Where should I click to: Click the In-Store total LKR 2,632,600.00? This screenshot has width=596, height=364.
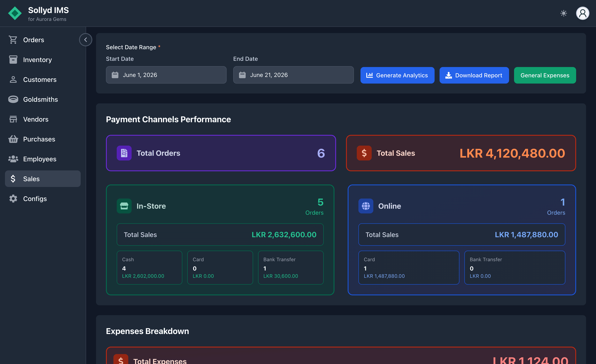284,235
